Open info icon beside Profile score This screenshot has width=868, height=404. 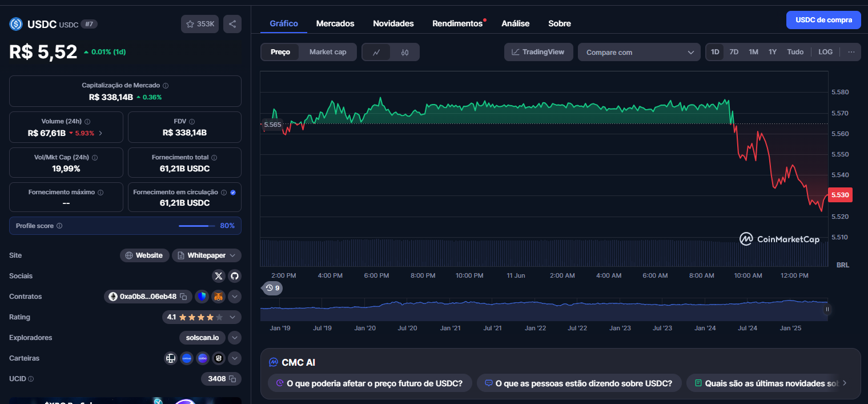tap(59, 226)
